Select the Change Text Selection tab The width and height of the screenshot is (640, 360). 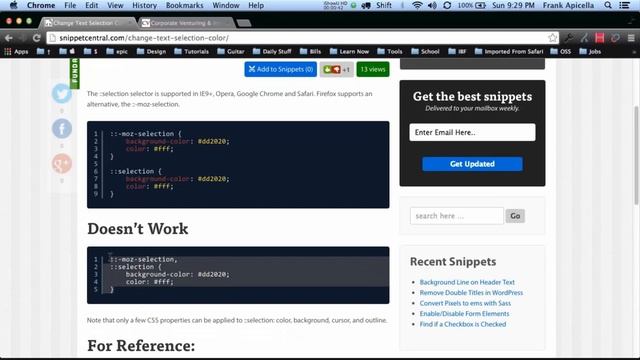click(88, 23)
